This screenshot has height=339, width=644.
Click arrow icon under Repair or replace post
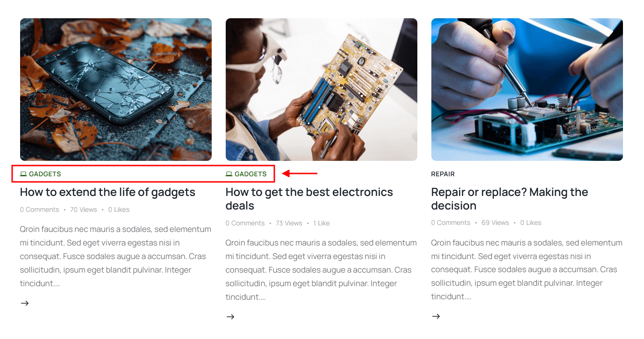point(436,316)
